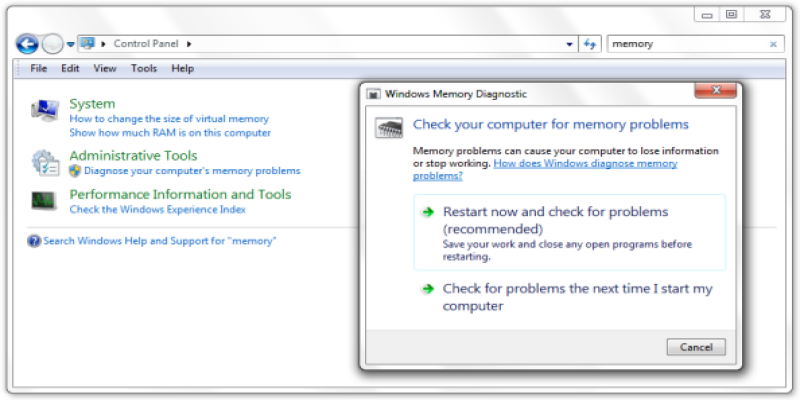Open How to change size of virtual memory

(169, 119)
